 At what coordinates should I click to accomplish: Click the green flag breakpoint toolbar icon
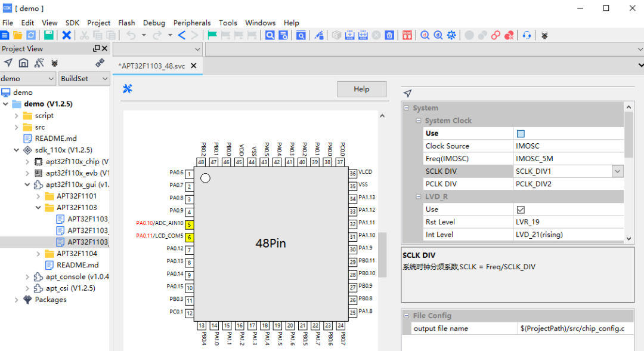click(212, 35)
